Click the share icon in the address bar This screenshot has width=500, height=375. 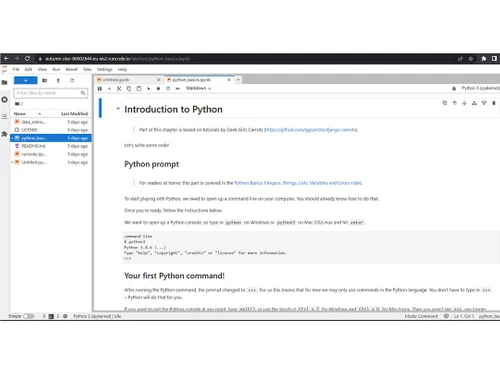pos(460,59)
